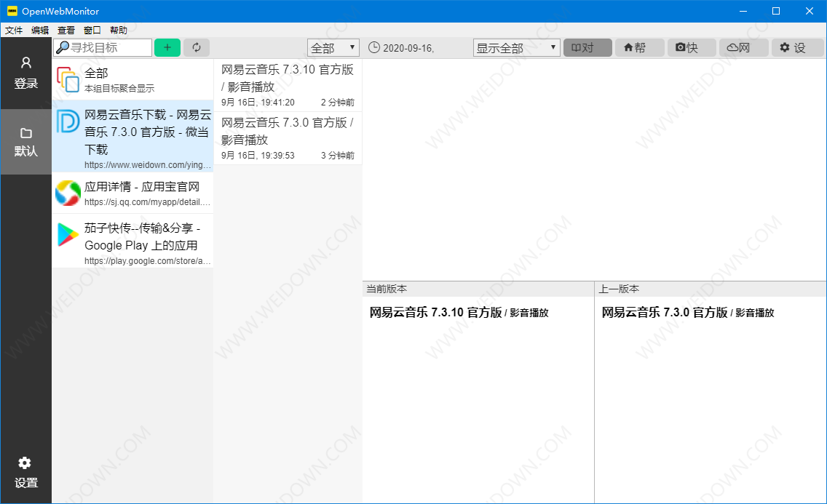This screenshot has width=827, height=504.
Task: Open the 全部 filter dropdown
Action: pos(333,48)
